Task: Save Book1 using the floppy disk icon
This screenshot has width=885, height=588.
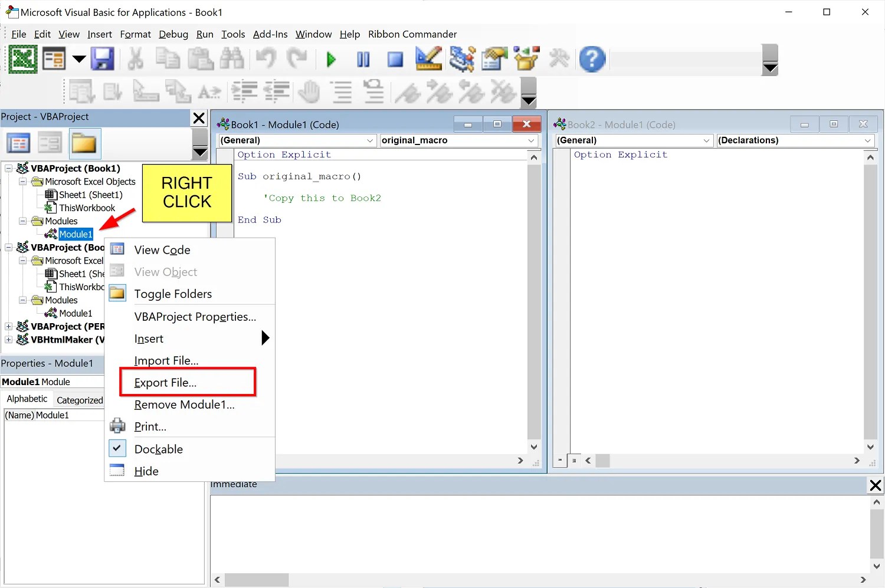Action: click(103, 59)
